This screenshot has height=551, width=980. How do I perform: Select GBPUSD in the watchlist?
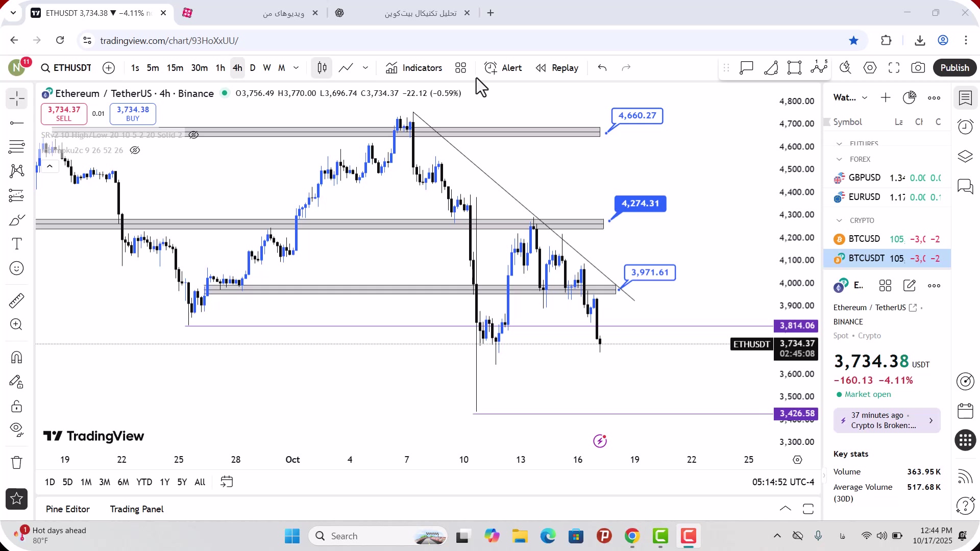point(887,178)
